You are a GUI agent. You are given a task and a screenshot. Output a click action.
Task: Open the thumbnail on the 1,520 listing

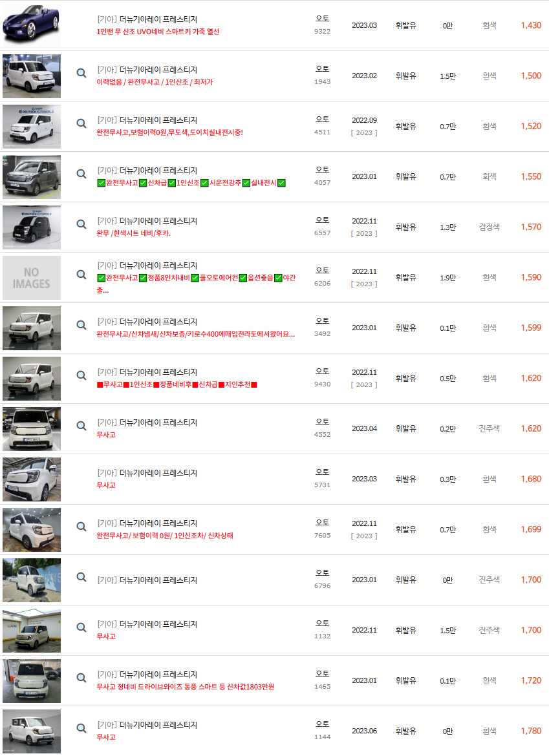click(32, 127)
